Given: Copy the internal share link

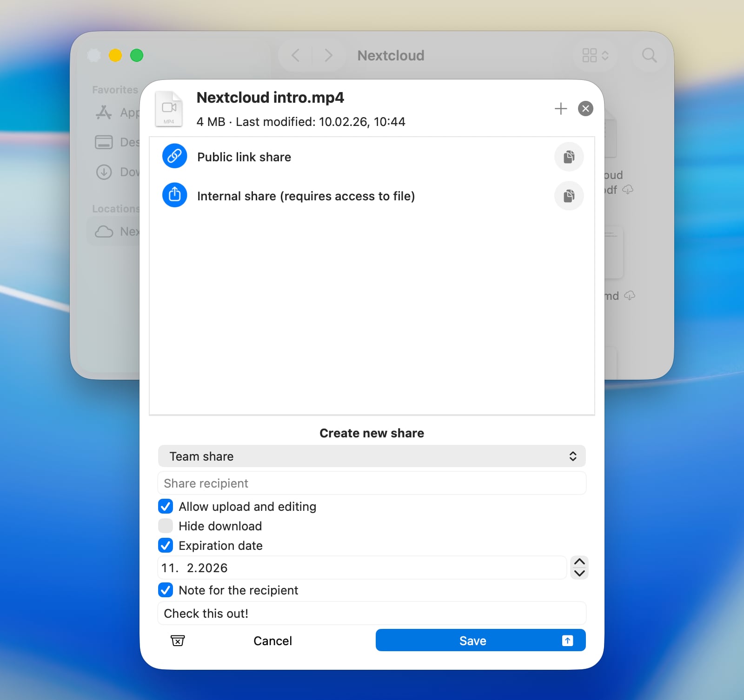Looking at the screenshot, I should pos(569,196).
